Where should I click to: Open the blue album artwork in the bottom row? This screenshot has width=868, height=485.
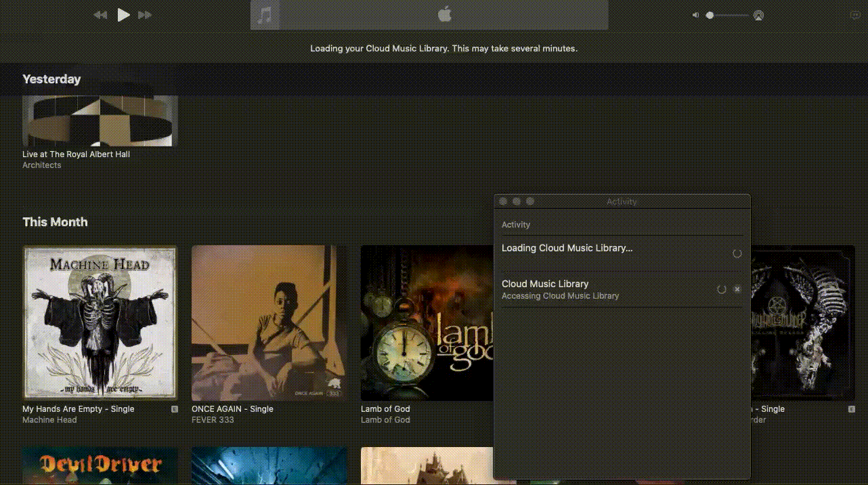(x=269, y=466)
